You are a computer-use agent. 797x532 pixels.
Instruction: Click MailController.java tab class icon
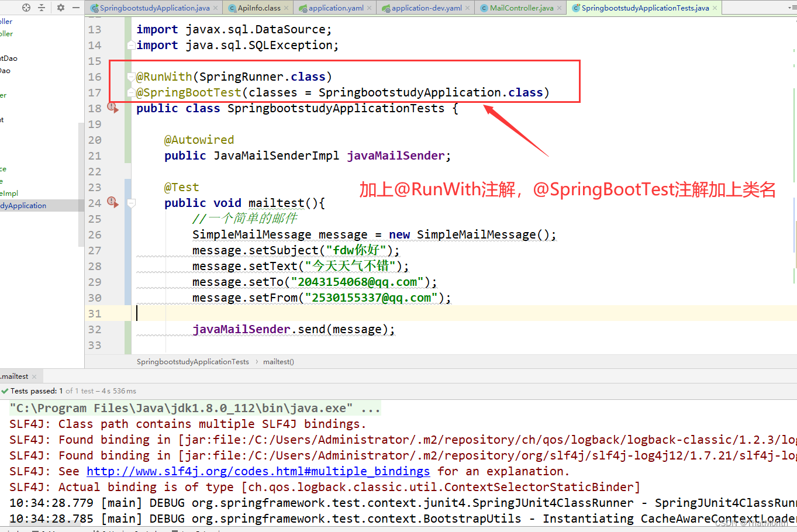(484, 8)
